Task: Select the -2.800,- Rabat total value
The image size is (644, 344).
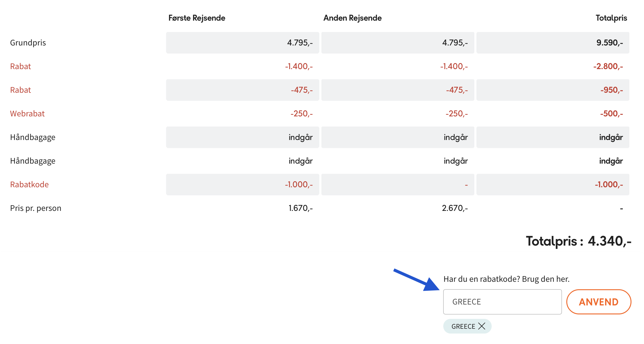Action: click(x=608, y=66)
